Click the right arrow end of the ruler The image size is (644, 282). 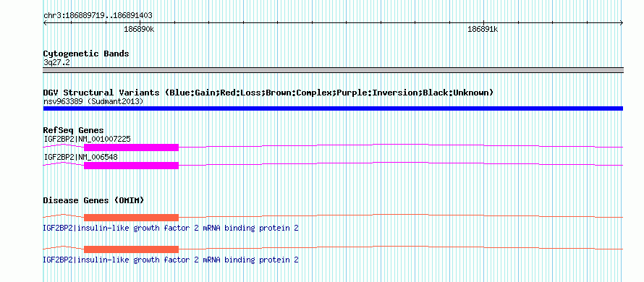621,22
